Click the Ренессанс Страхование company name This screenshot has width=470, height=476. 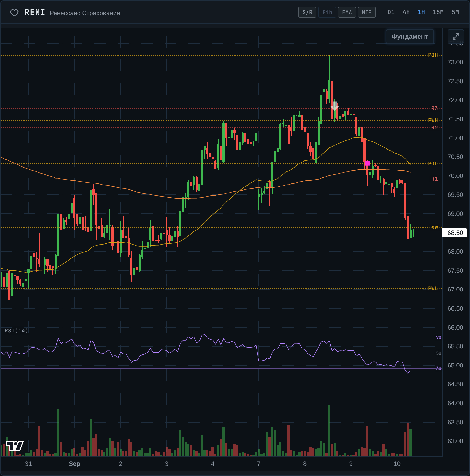click(x=85, y=13)
